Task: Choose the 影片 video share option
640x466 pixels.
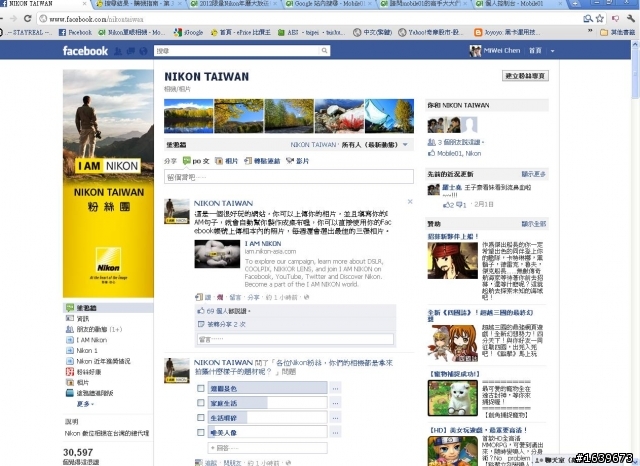Action: pos(298,161)
